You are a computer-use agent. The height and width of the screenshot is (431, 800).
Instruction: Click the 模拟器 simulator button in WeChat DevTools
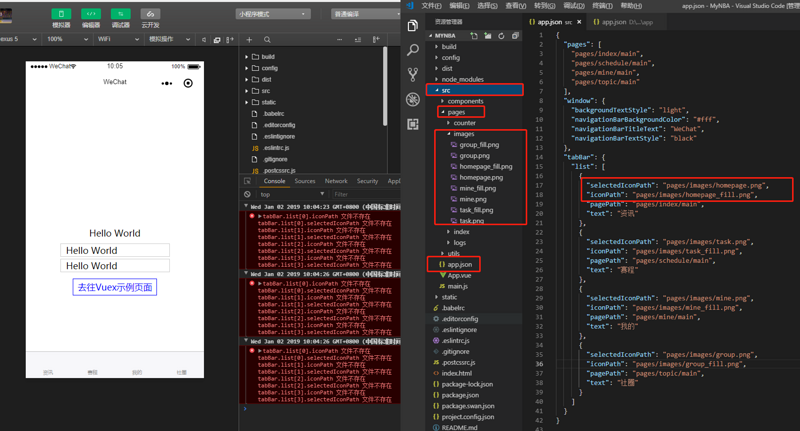61,14
